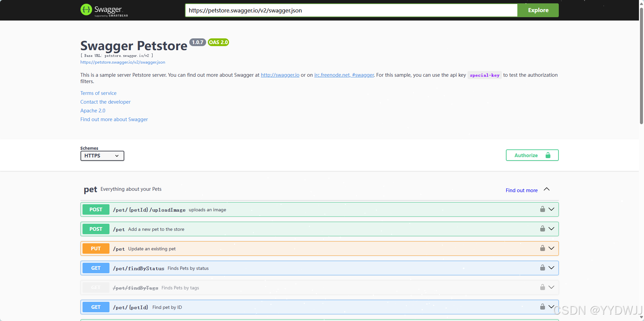The height and width of the screenshot is (321, 644).
Task: Click lock icon on POST /pet/{petId}/uploadImage row
Action: point(542,209)
